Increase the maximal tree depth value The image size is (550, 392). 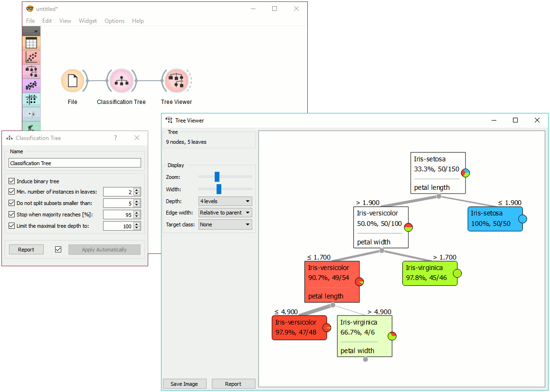point(137,224)
